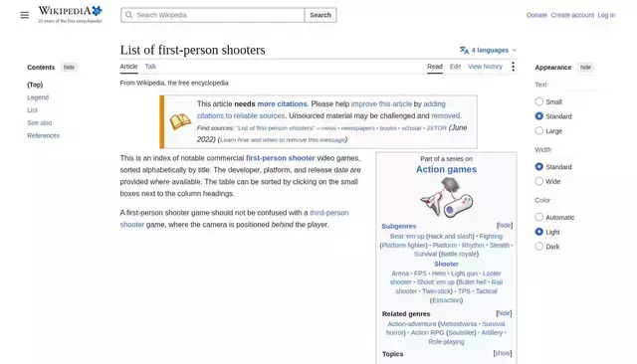Open the Metroidvania link
Screen dimensions: 637x364
point(458,324)
